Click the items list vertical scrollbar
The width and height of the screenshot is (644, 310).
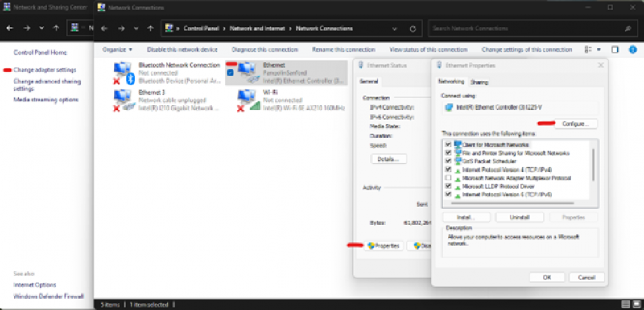[593, 164]
